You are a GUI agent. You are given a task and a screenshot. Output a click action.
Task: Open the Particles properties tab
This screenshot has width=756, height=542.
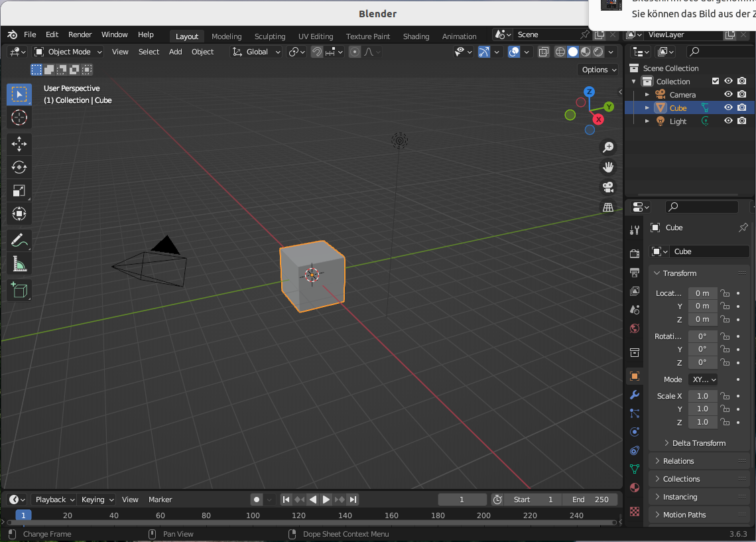pos(635,413)
